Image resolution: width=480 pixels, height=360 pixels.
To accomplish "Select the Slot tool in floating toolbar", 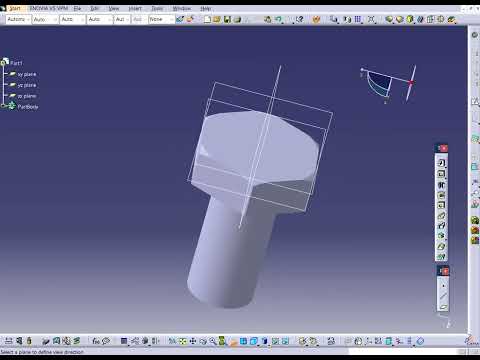I will click(x=441, y=226).
